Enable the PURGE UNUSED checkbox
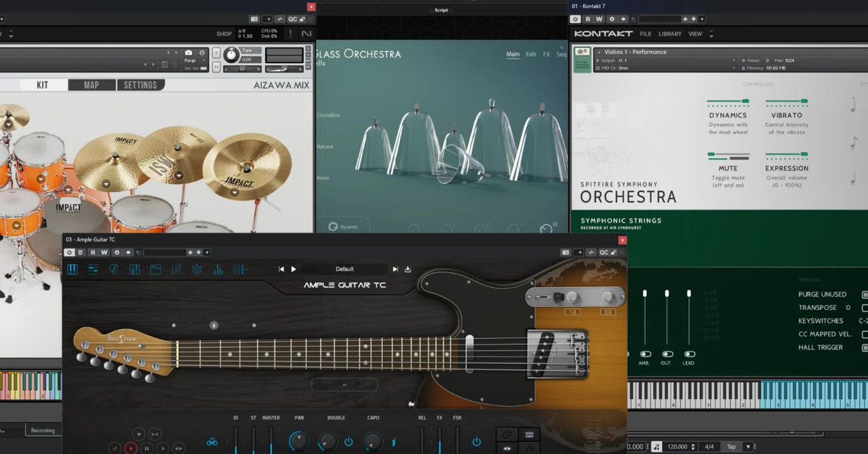The image size is (868, 454). [865, 295]
